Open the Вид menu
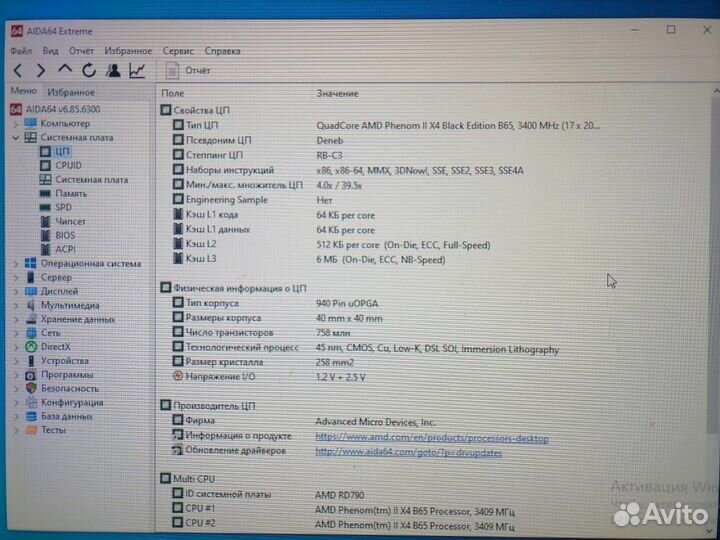720x540 pixels. (51, 51)
